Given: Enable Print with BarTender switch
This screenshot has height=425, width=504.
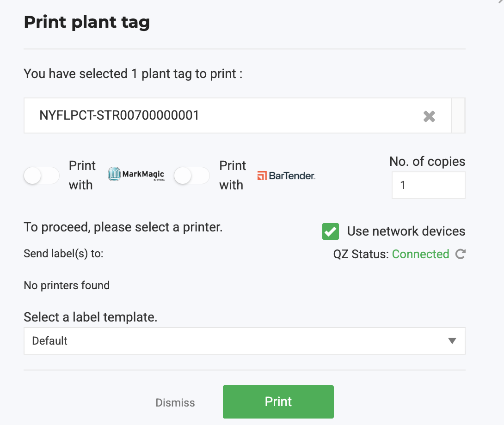Looking at the screenshot, I should click(x=192, y=176).
